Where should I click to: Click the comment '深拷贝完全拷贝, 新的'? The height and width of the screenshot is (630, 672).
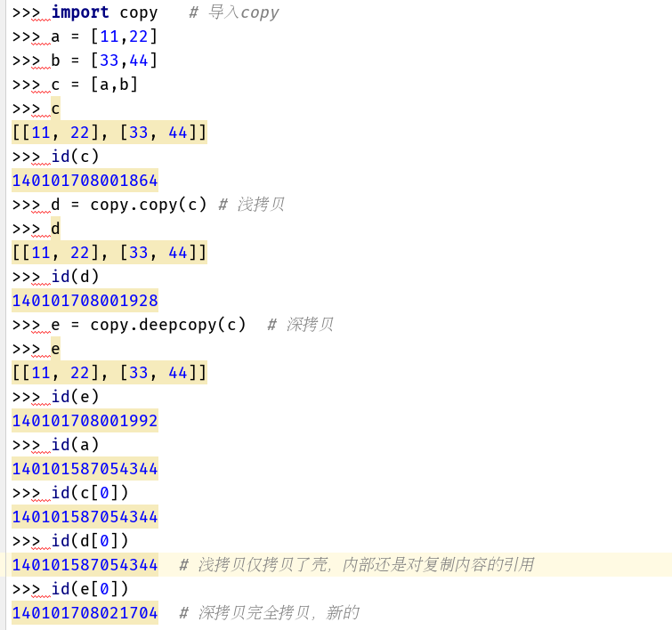point(279,612)
